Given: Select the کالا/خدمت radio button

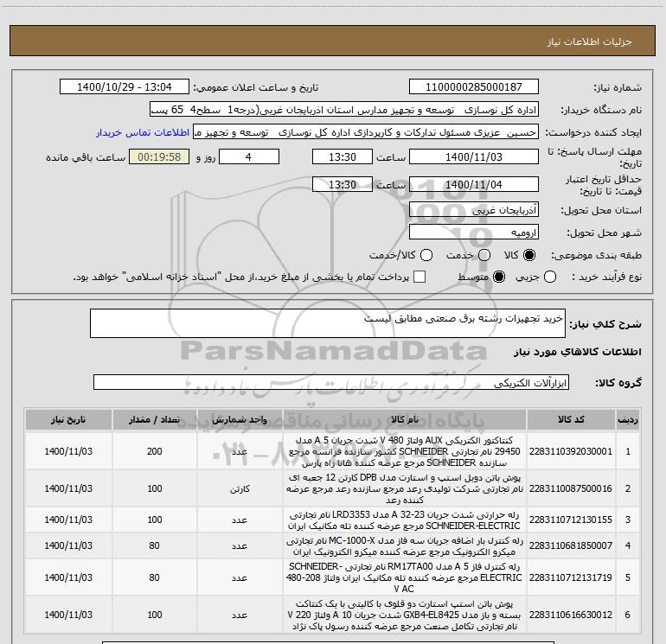Looking at the screenshot, I should [x=426, y=255].
